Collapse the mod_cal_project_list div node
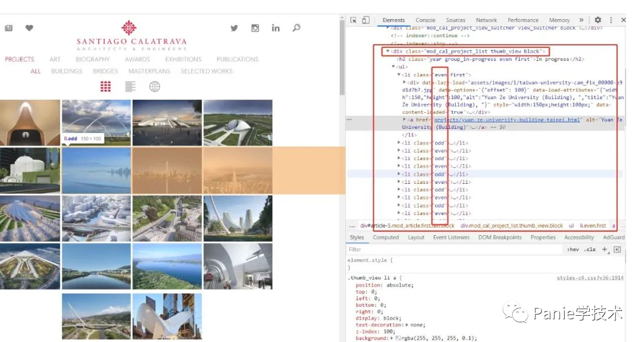The height and width of the screenshot is (342, 644). [x=388, y=51]
